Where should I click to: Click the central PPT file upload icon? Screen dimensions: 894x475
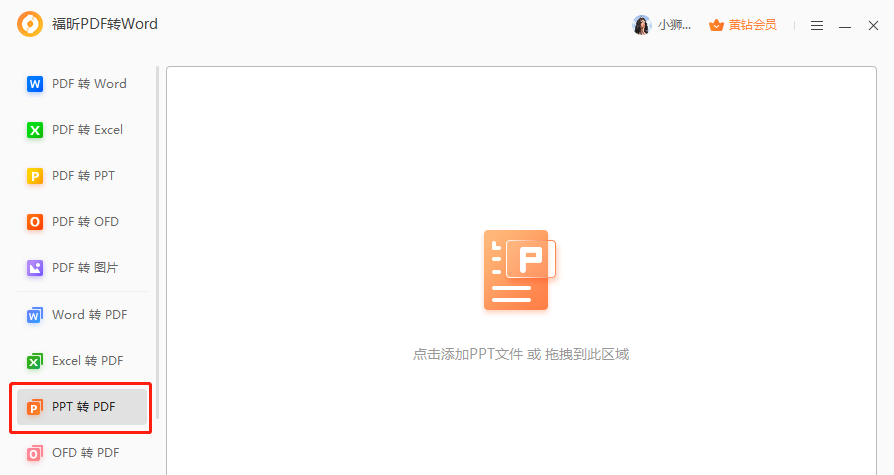tap(518, 270)
